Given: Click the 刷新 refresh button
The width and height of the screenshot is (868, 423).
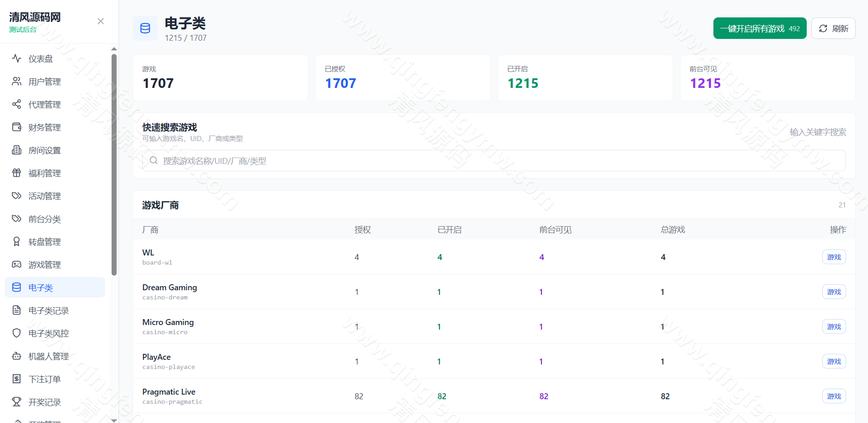Looking at the screenshot, I should [x=833, y=28].
